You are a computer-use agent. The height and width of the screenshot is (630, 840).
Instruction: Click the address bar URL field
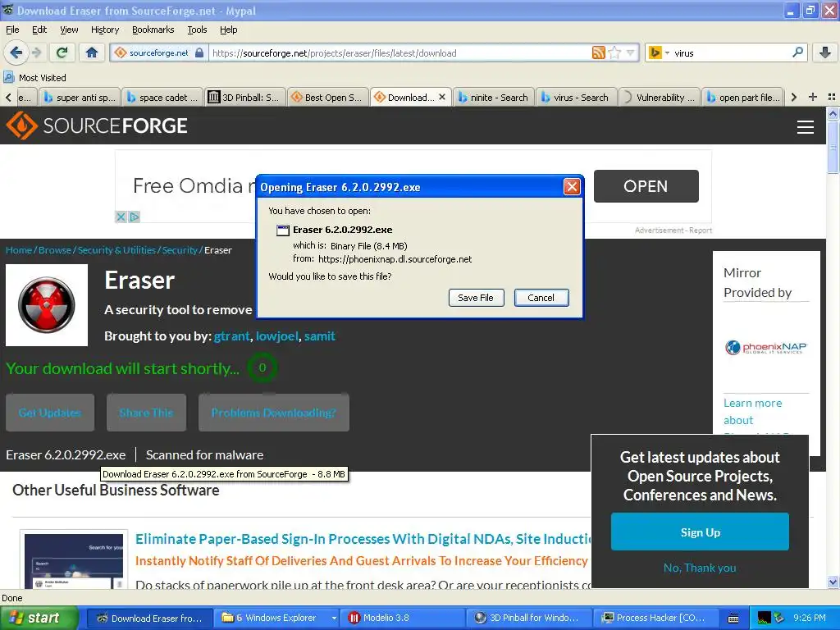pyautogui.click(x=400, y=52)
